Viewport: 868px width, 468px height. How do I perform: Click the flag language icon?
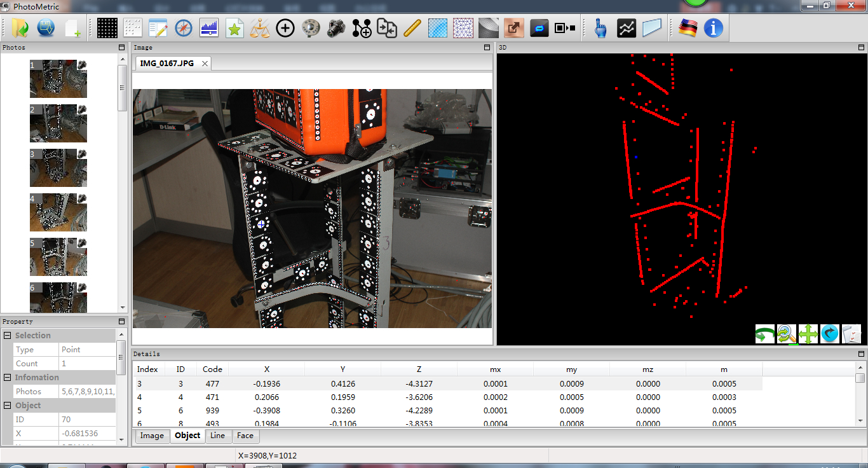coord(688,28)
